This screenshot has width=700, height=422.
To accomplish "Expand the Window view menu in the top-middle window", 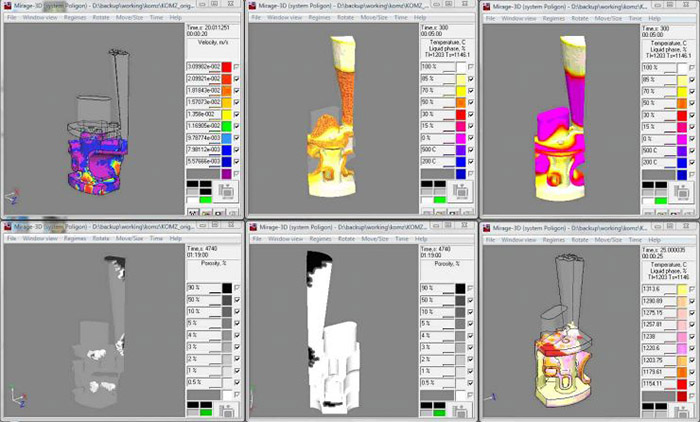I will (x=282, y=18).
